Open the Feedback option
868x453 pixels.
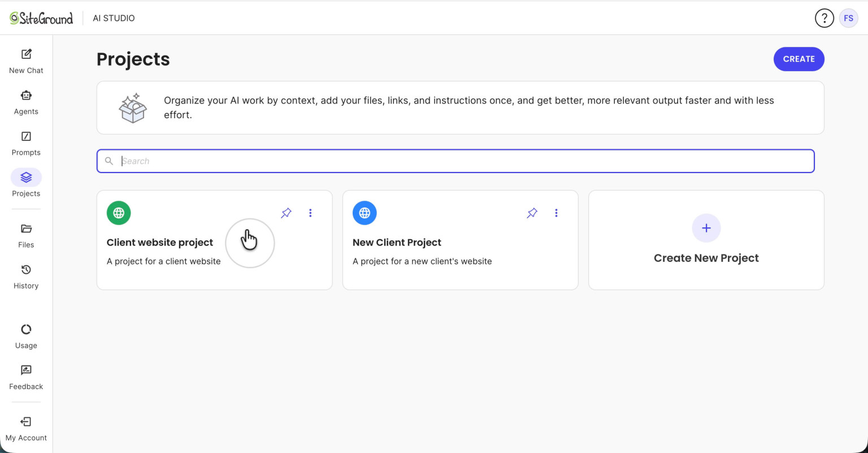pyautogui.click(x=26, y=378)
